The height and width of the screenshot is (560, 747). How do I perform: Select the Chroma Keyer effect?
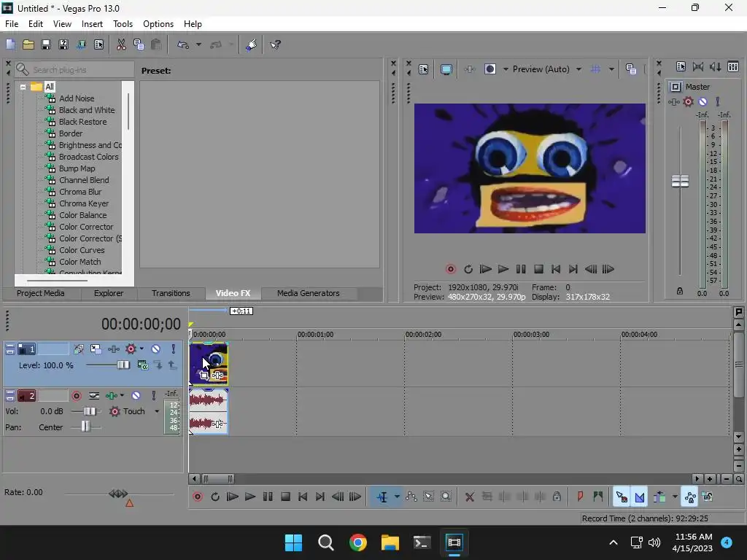click(x=84, y=204)
